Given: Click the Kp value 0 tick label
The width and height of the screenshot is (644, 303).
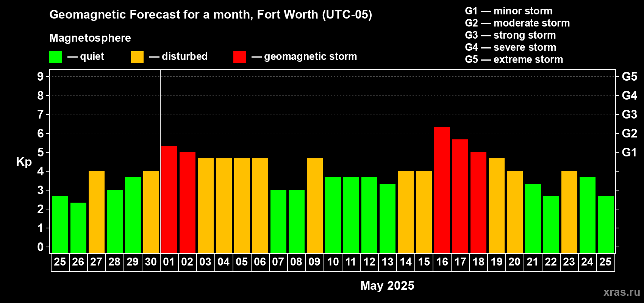Looking at the screenshot, I should (41, 247).
